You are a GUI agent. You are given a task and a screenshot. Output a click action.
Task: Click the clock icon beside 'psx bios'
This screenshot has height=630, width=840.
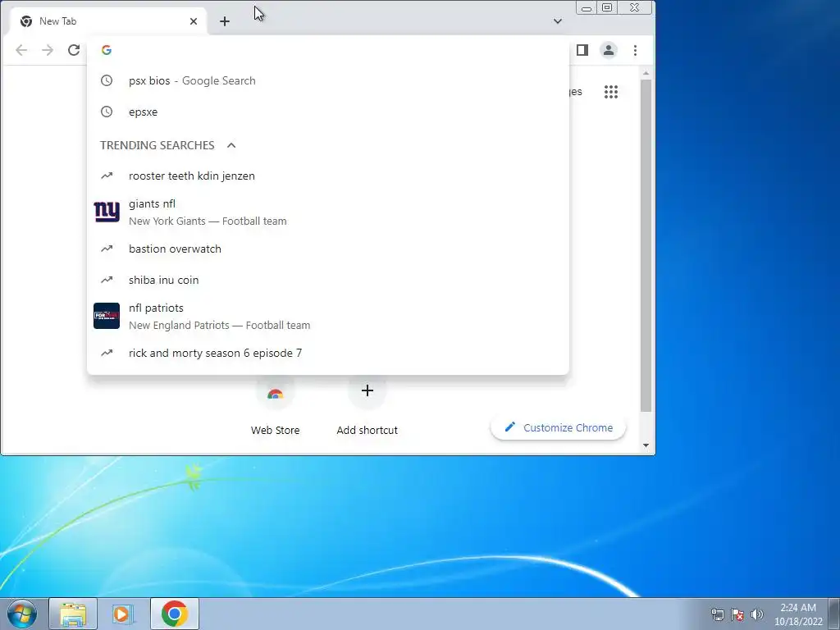107,81
